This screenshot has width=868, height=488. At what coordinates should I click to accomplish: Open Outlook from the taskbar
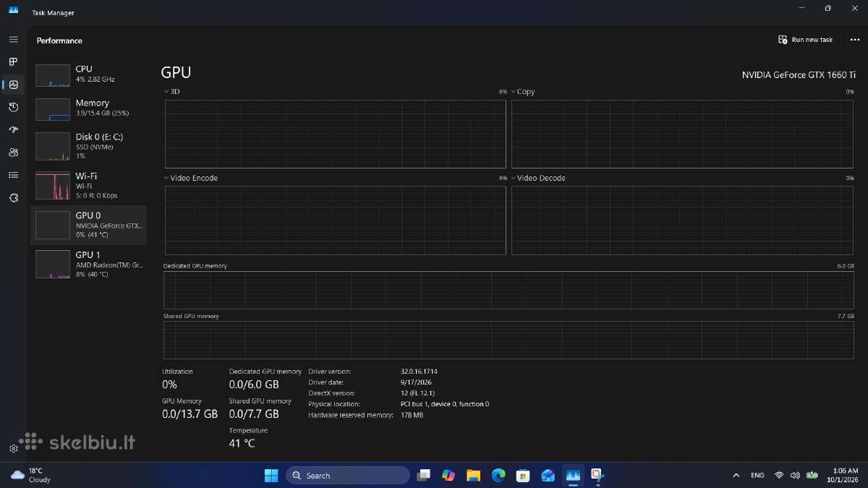click(548, 475)
